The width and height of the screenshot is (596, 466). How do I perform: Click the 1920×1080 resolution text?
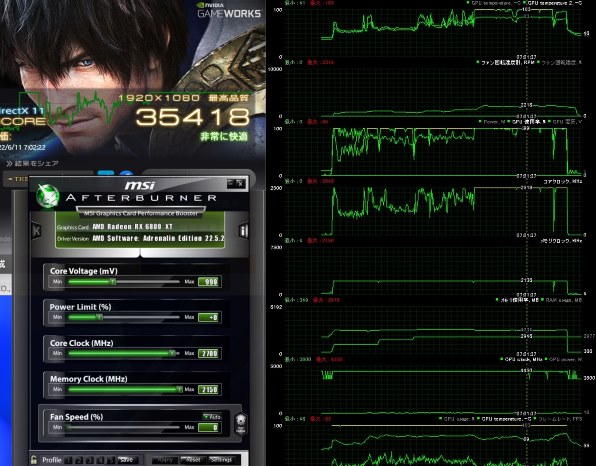(159, 98)
